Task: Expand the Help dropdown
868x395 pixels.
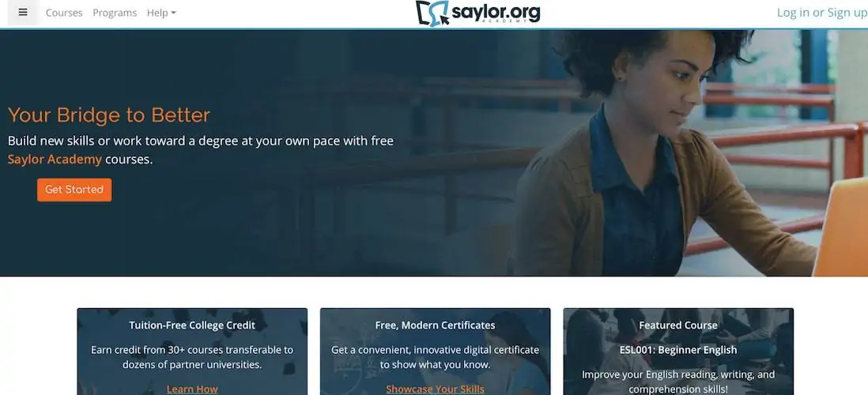Action: click(x=161, y=13)
